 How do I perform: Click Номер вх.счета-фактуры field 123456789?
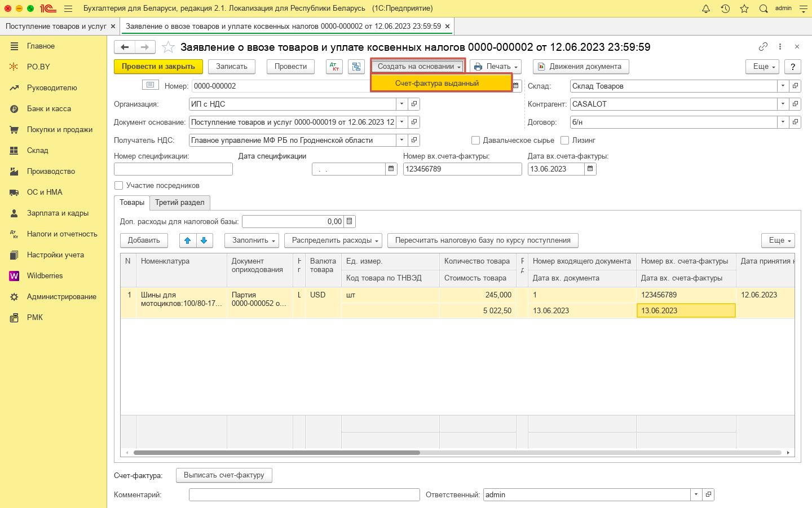(x=462, y=169)
